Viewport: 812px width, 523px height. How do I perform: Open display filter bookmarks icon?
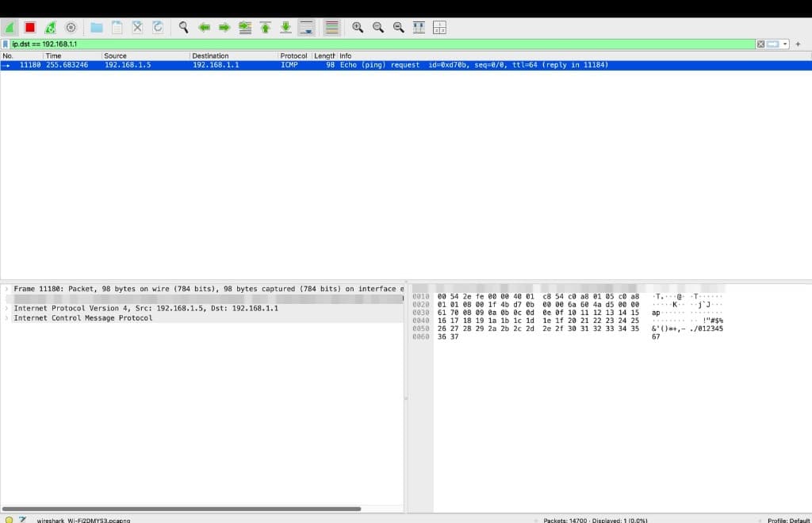(x=6, y=44)
